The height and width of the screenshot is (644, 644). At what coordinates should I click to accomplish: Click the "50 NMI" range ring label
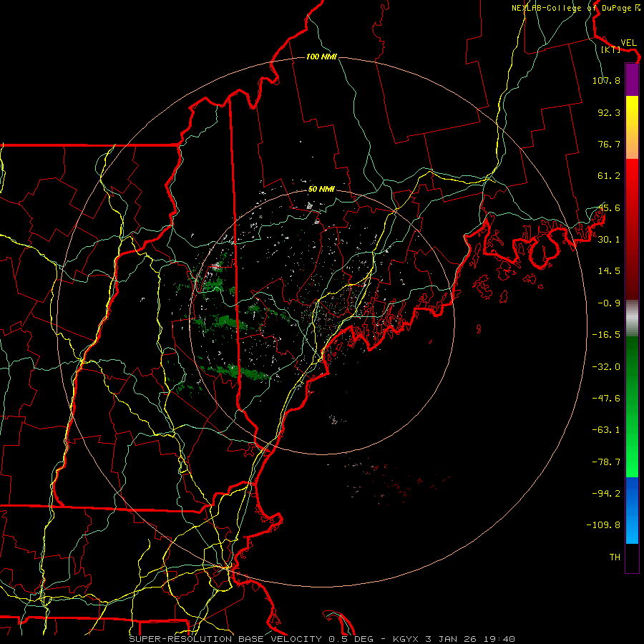[321, 189]
